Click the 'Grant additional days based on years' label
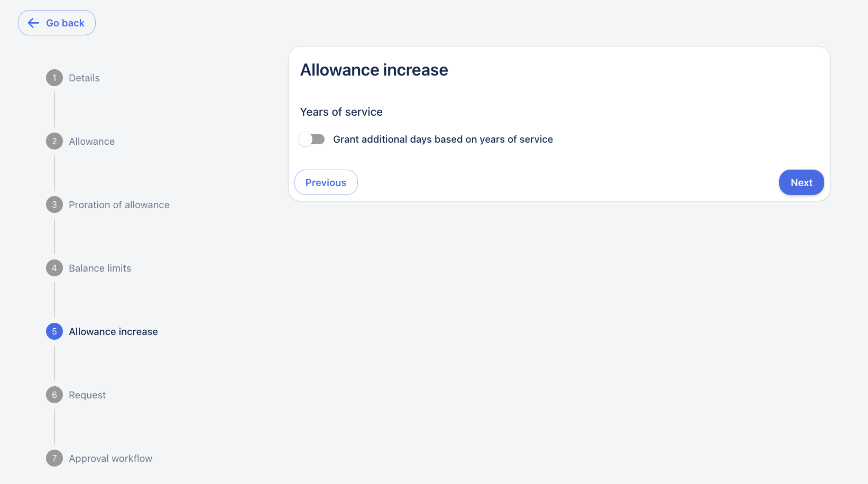The height and width of the screenshot is (484, 868). (x=442, y=139)
